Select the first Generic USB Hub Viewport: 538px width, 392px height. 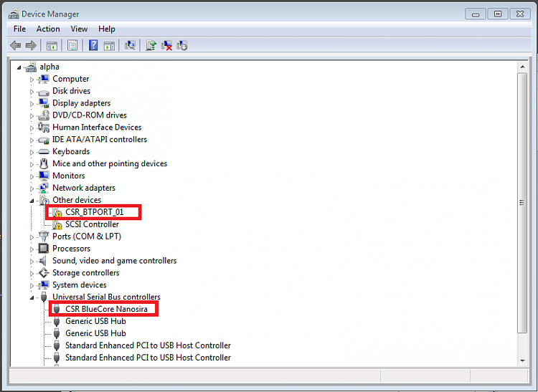click(x=95, y=321)
